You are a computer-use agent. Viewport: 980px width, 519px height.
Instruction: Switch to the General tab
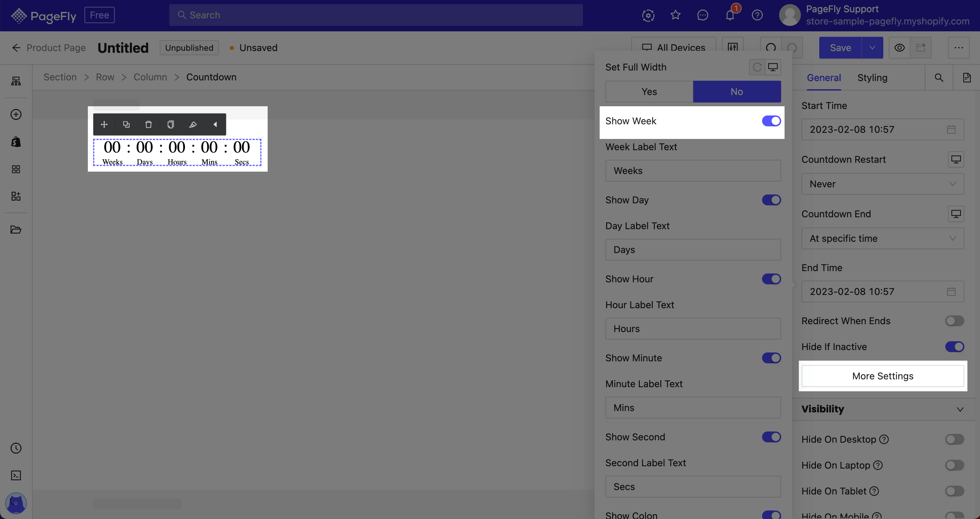(824, 78)
